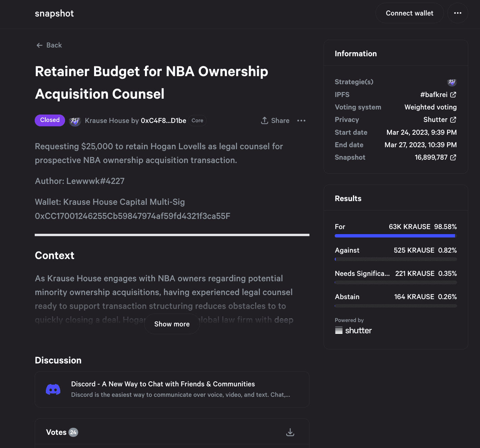Open the Shutter logo under Powered by
This screenshot has height=448, width=480.
[x=353, y=330]
